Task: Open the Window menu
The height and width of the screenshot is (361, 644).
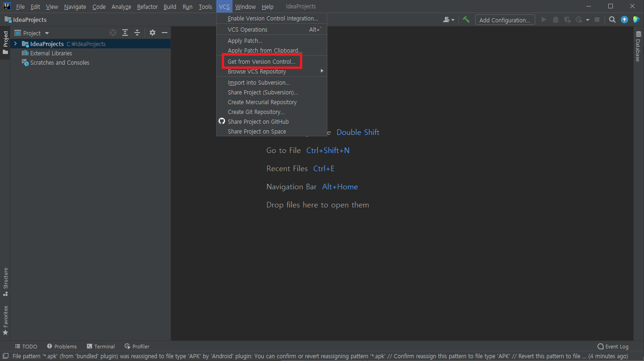Action: click(246, 7)
